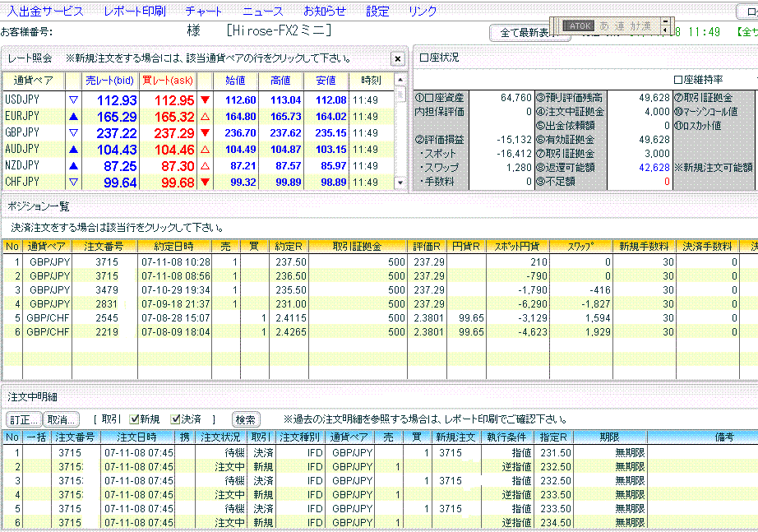Toggle the 決済 checkbox
This screenshot has width=758, height=532.
175,419
